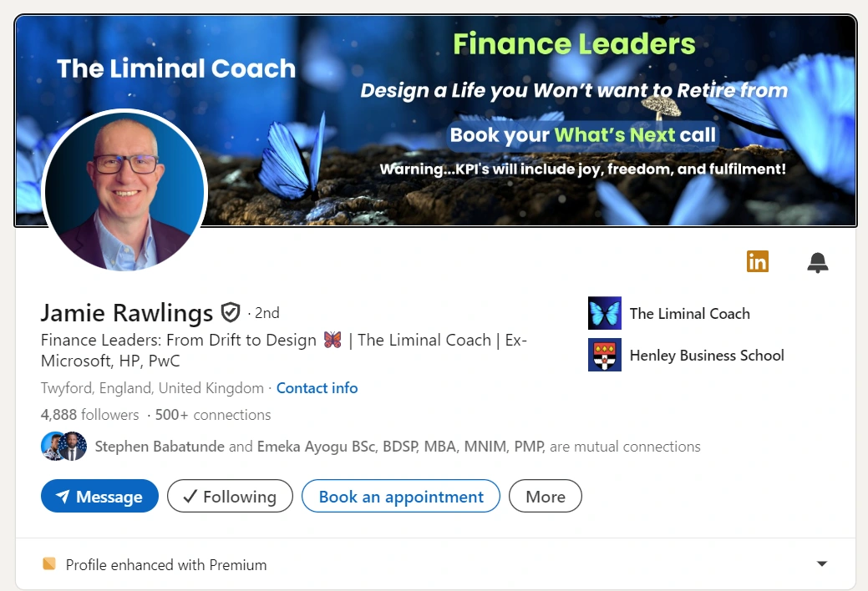Open the Contact info link
Viewport: 868px width, 591px height.
pos(317,388)
